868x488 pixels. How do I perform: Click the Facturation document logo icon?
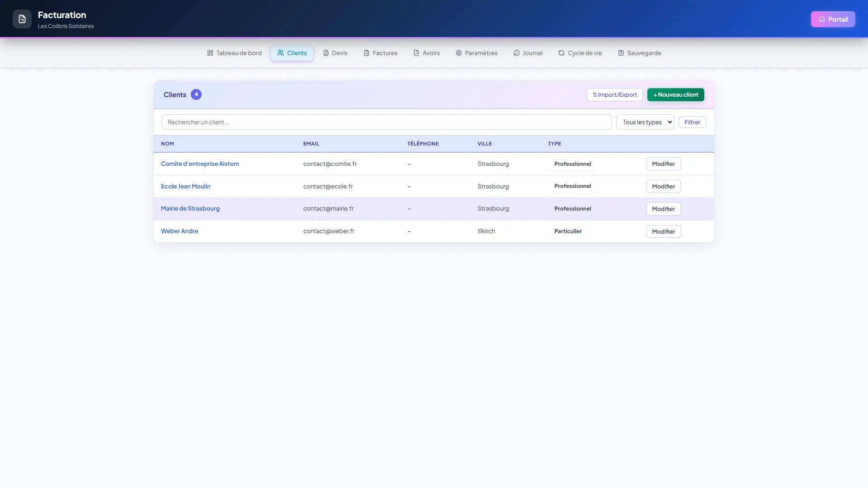(x=22, y=19)
